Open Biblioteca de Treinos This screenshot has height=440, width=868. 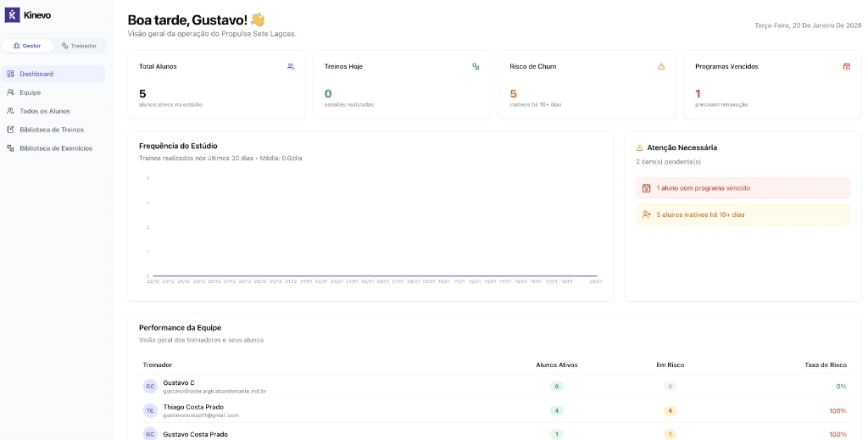pyautogui.click(x=53, y=130)
